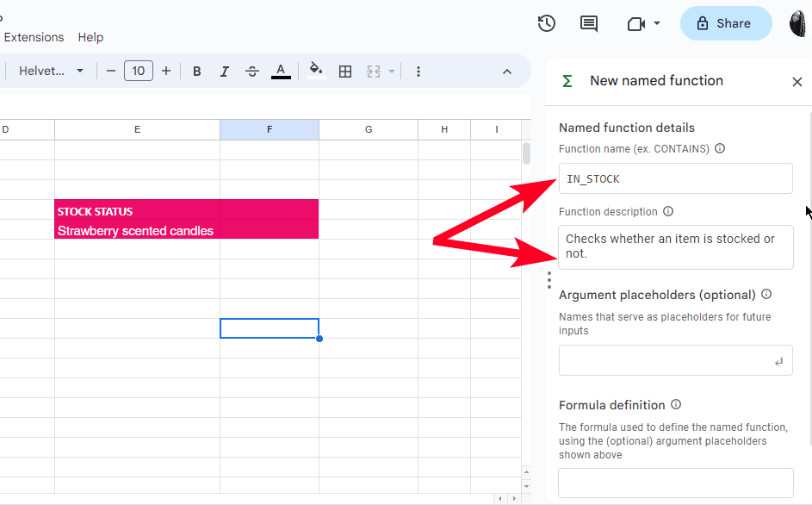Open the comments icon
Screen dimensions: 812x505
(589, 23)
